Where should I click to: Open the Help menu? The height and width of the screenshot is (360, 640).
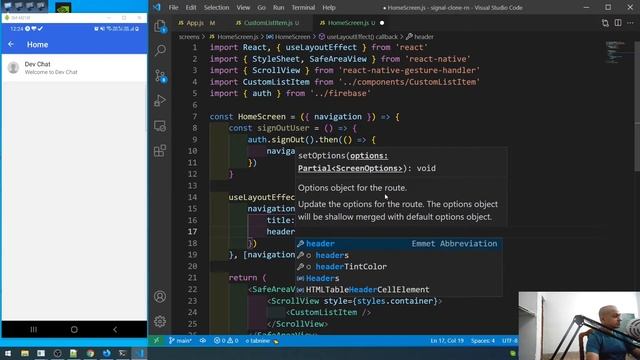pyautogui.click(x=329, y=7)
